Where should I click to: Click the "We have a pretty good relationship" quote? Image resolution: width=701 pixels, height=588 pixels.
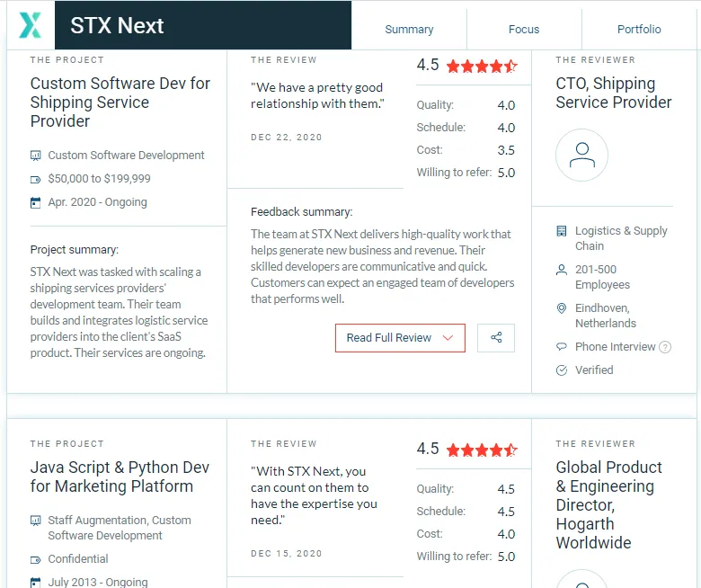317,95
